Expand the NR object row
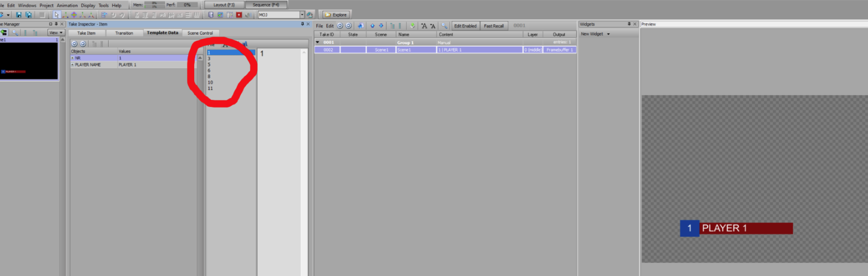The width and height of the screenshot is (868, 276). tap(72, 58)
